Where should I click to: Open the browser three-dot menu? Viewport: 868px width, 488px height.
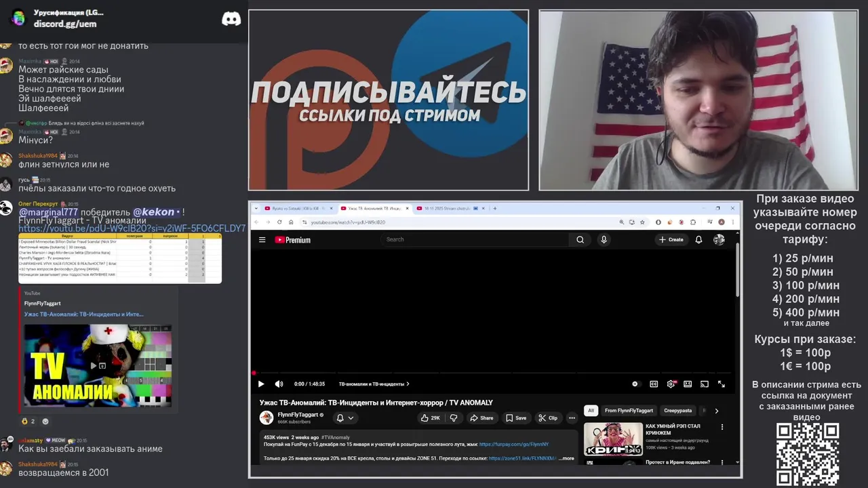coord(733,222)
